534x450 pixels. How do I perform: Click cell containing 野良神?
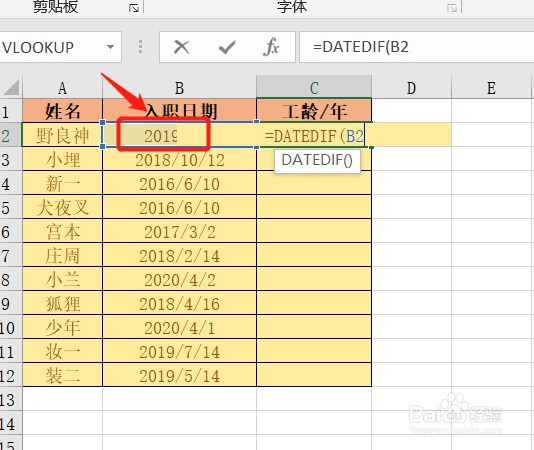(x=62, y=135)
